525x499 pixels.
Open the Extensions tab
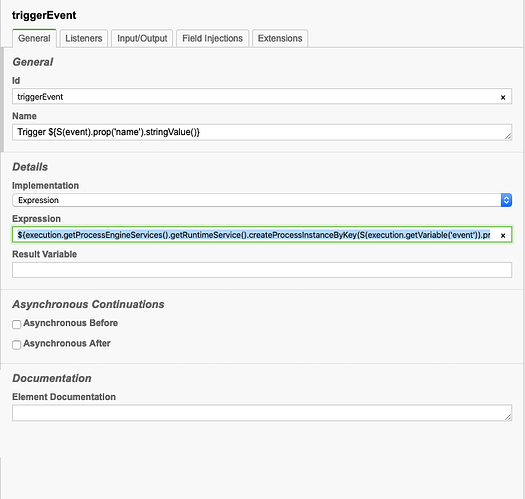[x=280, y=39]
